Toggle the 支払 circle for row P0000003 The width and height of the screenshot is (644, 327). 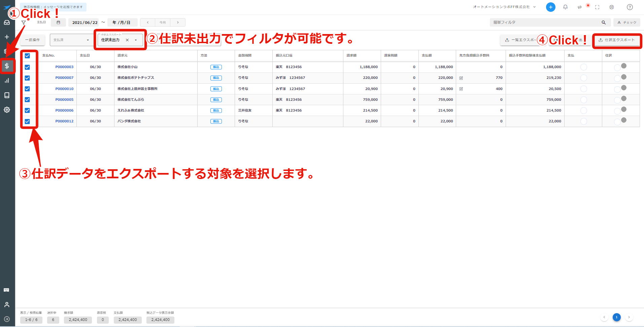[x=584, y=67]
